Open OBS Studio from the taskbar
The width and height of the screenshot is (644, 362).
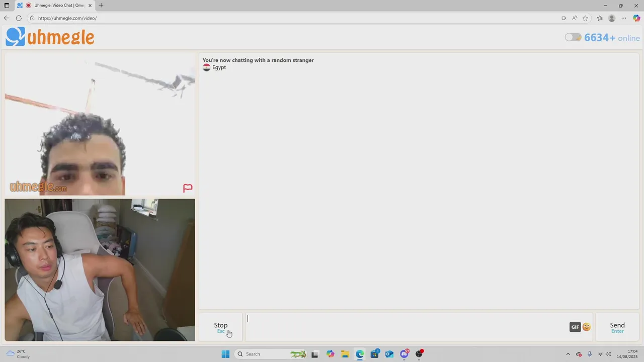[x=419, y=354]
